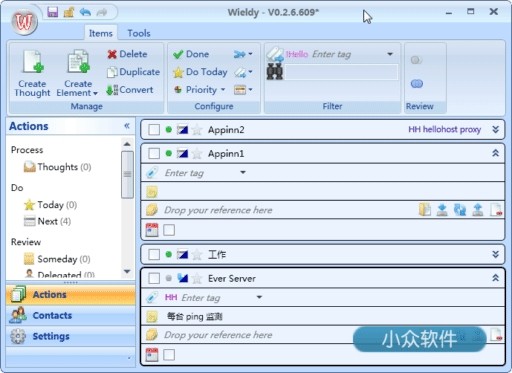Click the Wieldy application logo button
The width and height of the screenshot is (512, 373).
24,22
